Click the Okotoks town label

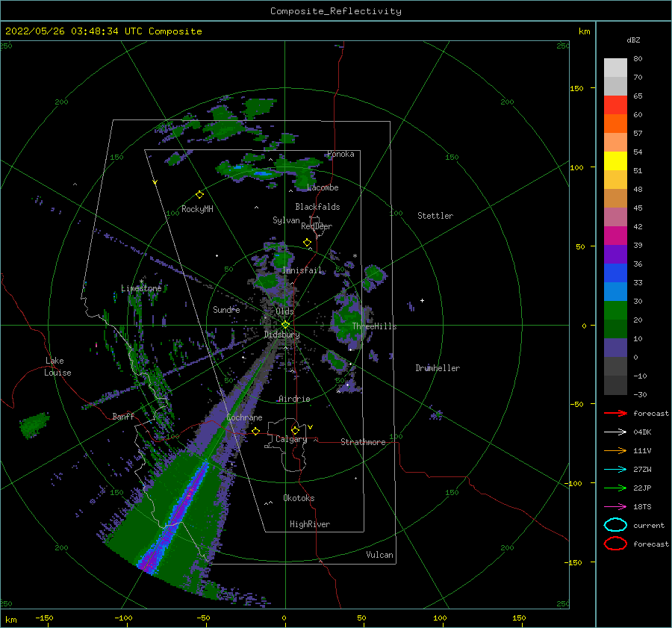[x=299, y=498]
